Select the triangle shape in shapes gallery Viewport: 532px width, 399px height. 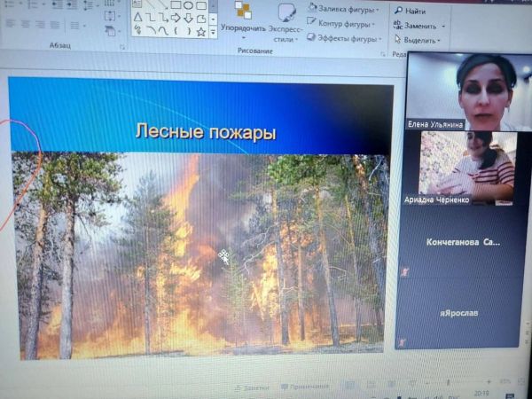[x=138, y=17]
